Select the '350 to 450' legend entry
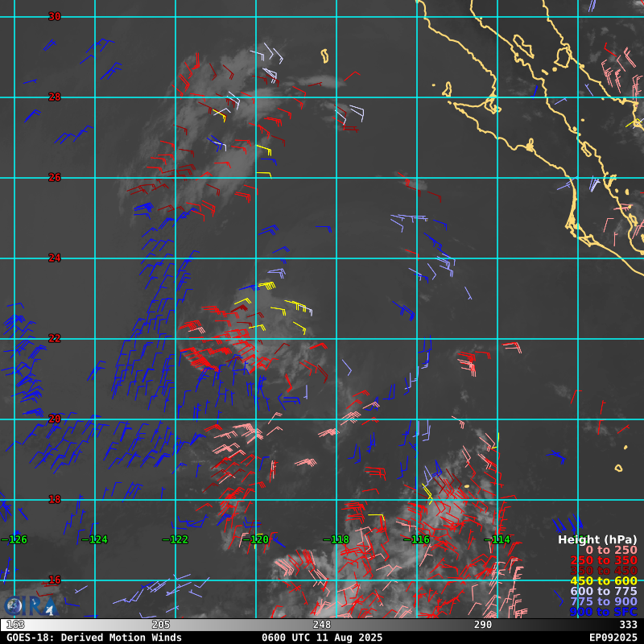The height and width of the screenshot is (644, 644). 604,571
